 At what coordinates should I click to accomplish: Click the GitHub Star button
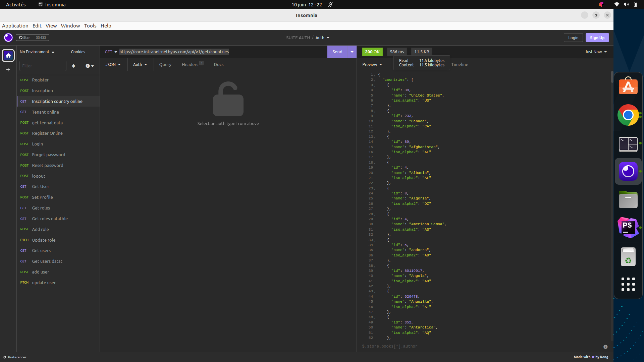[x=24, y=38]
